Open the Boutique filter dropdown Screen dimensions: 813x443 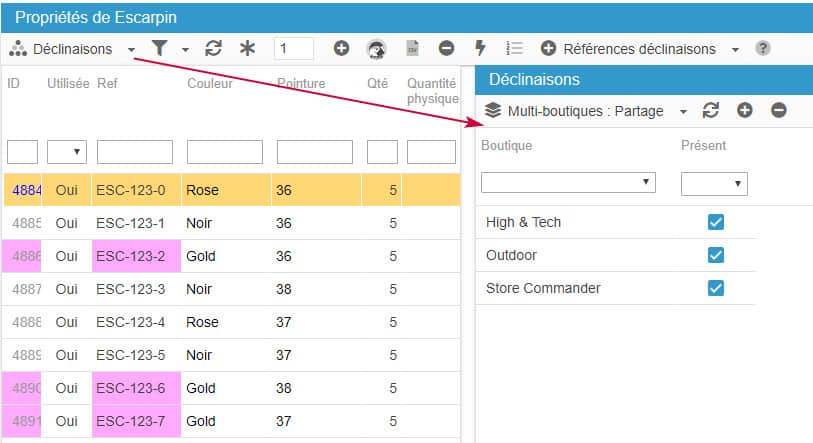[x=568, y=183]
